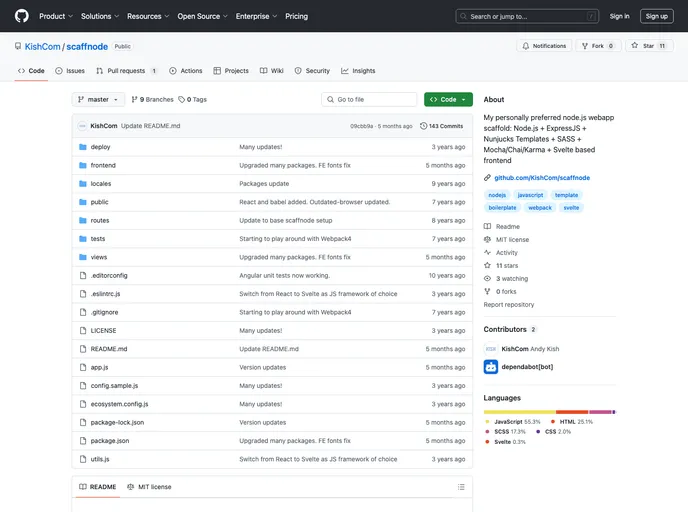Click the public folder icon
Image resolution: width=688 pixels, height=512 pixels.
pos(82,202)
